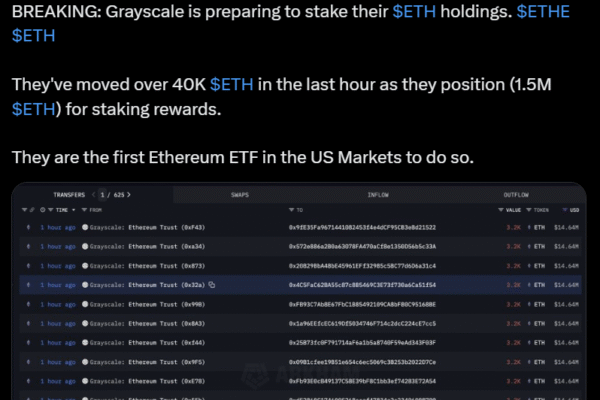Open the FROM column filter
Viewport: 600px width, 400px height.
(84, 210)
